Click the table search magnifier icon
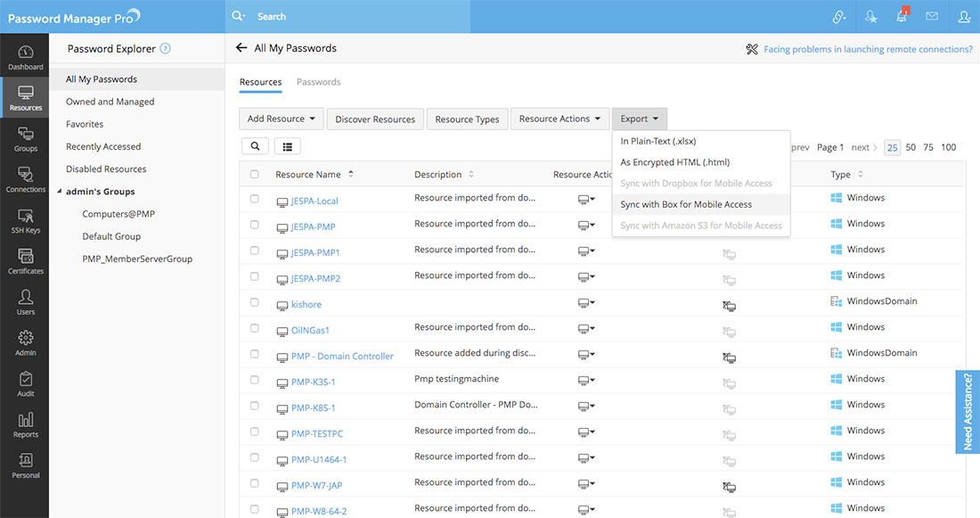Viewport: 980px width, 518px height. 255,146
